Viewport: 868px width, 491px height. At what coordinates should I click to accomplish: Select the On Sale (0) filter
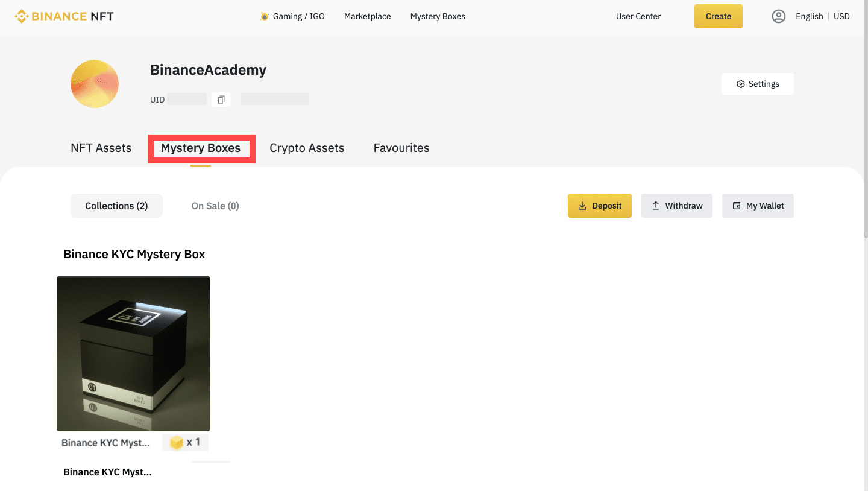point(215,206)
